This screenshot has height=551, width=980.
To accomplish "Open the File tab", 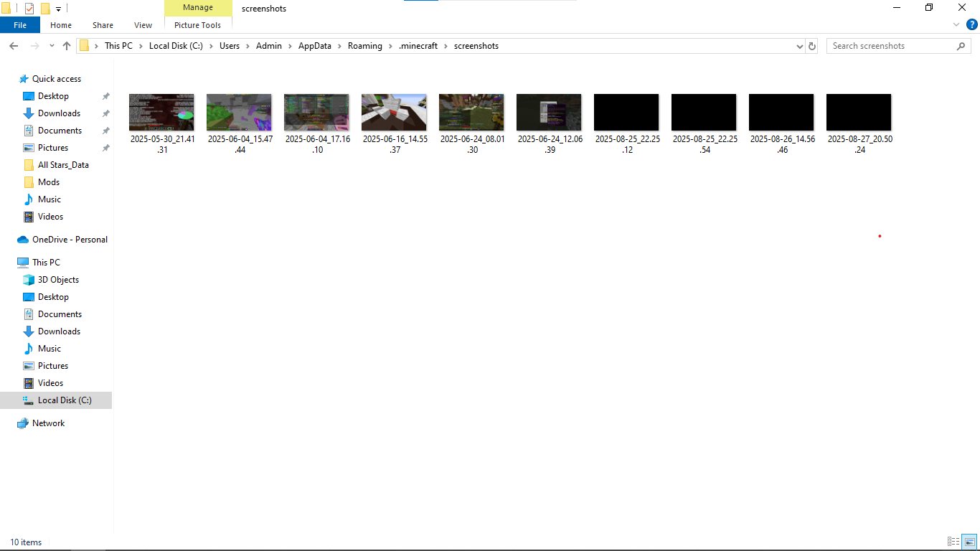I will (20, 25).
